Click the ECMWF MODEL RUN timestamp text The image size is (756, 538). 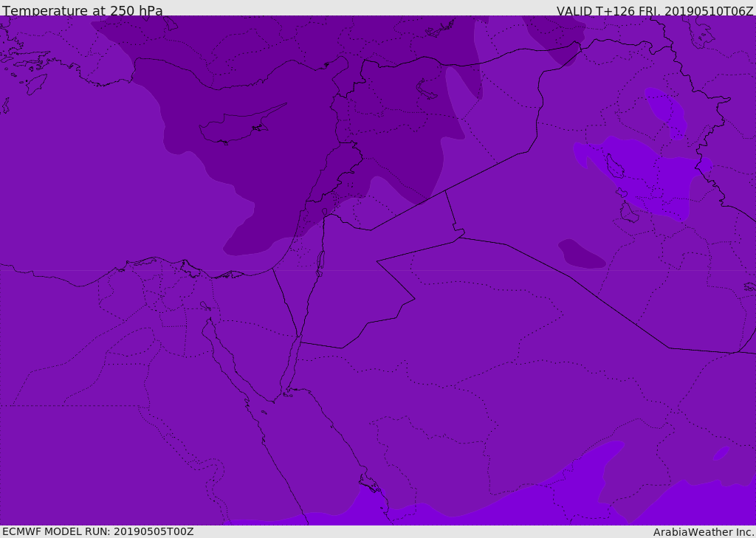click(97, 531)
